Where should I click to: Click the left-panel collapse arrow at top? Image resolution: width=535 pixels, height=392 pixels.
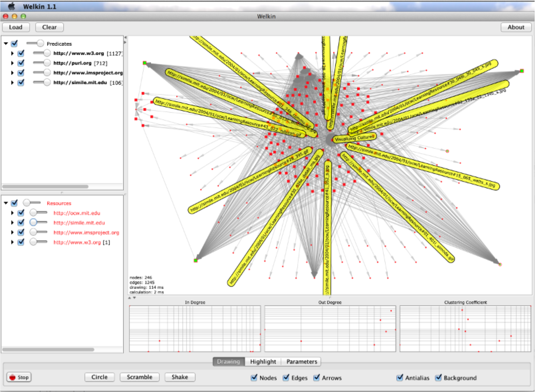pyautogui.click(x=125, y=37)
